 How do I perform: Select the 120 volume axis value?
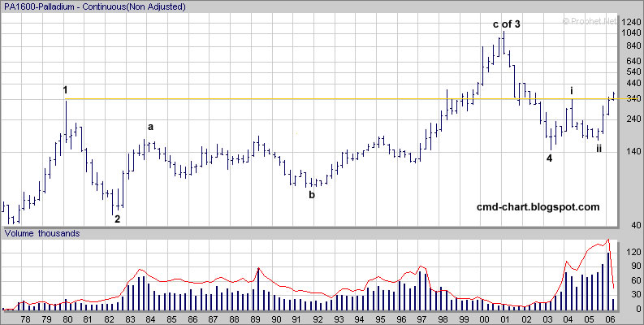(633, 252)
